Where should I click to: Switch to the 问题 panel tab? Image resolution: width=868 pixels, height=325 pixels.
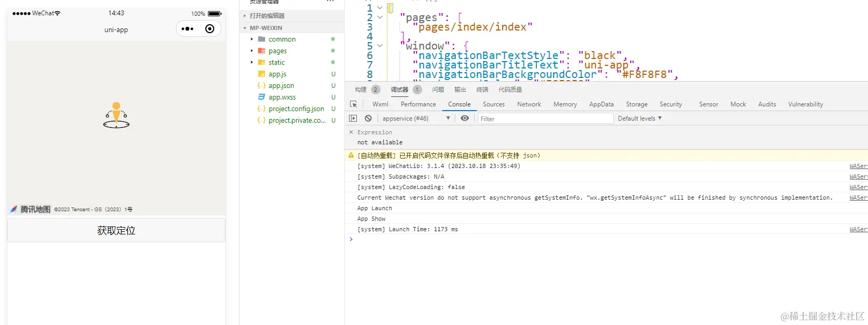coord(438,90)
